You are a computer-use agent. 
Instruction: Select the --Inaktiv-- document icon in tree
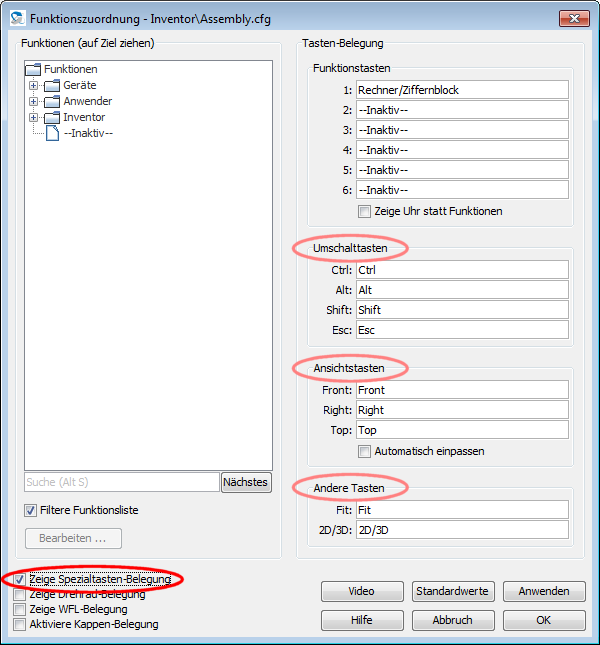coord(52,133)
